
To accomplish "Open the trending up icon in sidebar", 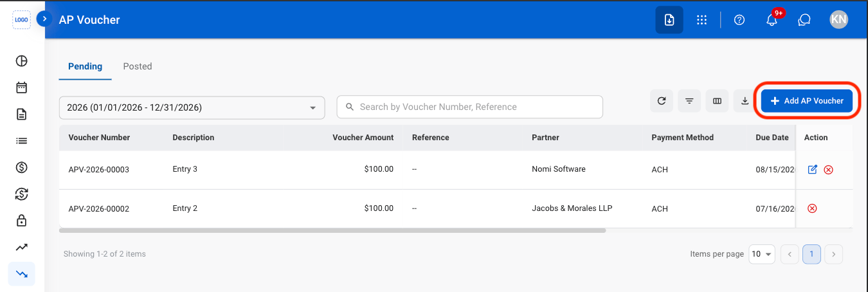I will [22, 247].
